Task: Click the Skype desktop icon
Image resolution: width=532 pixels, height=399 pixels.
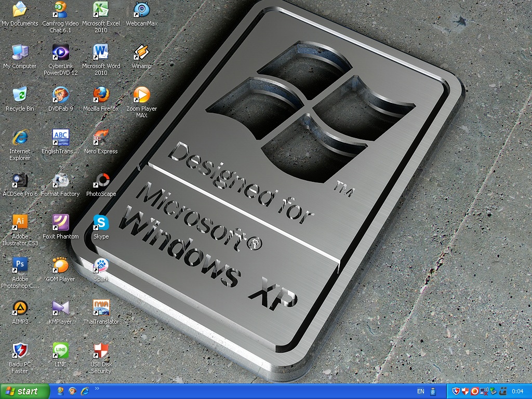Action: [x=101, y=223]
